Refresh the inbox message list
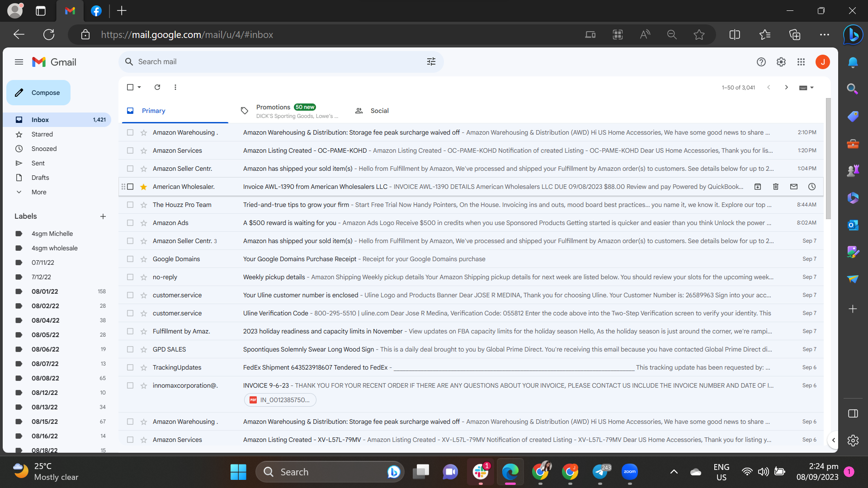 pos(157,87)
